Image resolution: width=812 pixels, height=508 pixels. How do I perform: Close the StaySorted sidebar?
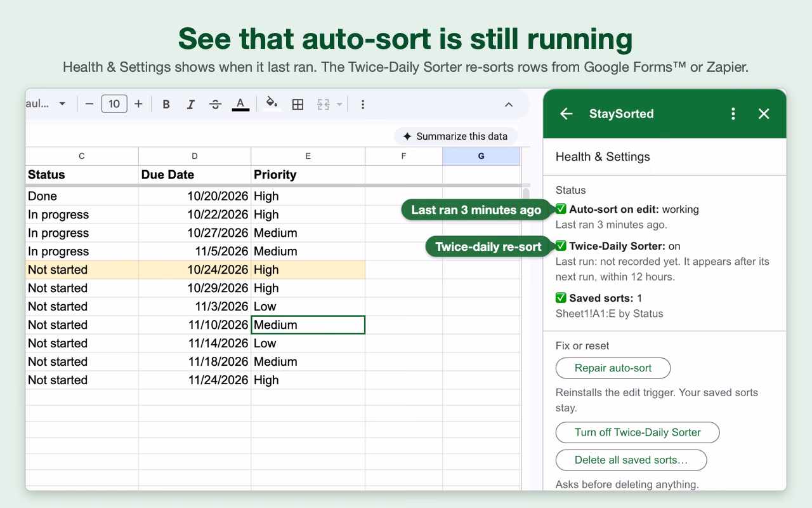click(x=764, y=114)
